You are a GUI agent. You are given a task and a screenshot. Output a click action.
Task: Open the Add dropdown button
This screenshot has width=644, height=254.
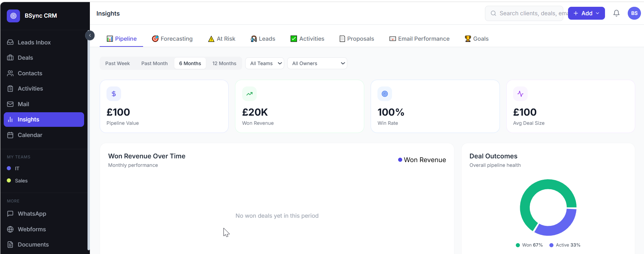[586, 13]
